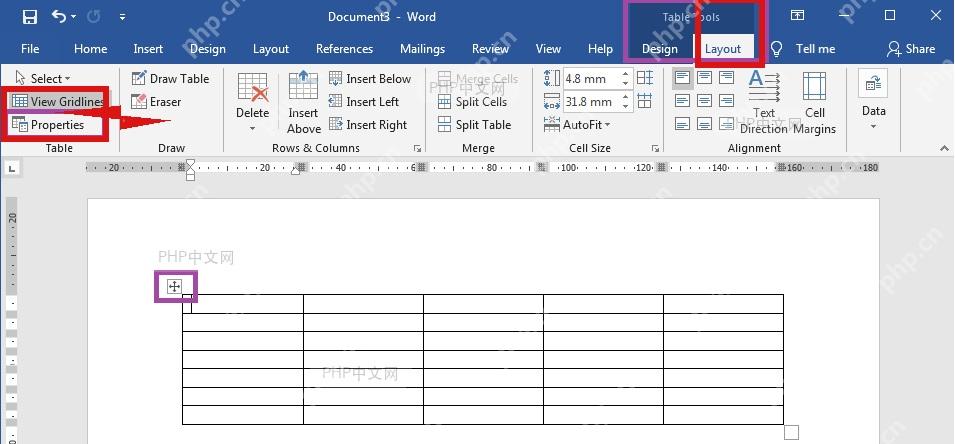Image resolution: width=955 pixels, height=444 pixels.
Task: Change Text Direction
Action: (x=764, y=102)
